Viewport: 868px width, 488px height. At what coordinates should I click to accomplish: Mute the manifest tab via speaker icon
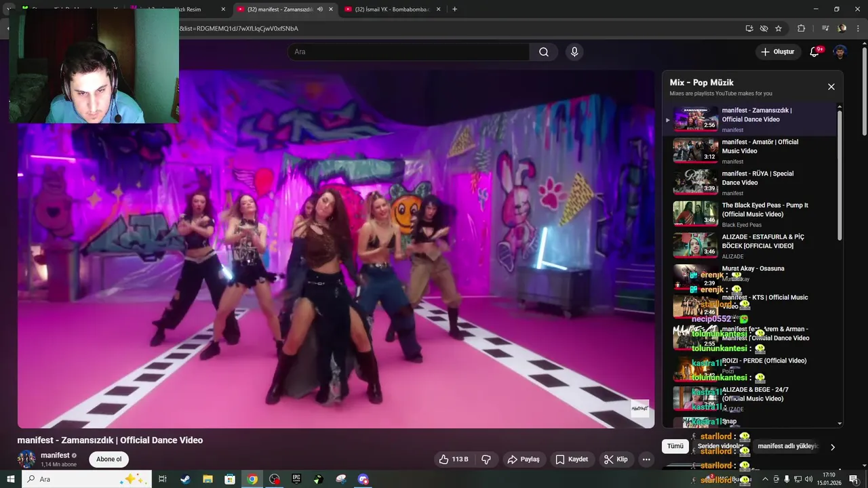tap(320, 9)
